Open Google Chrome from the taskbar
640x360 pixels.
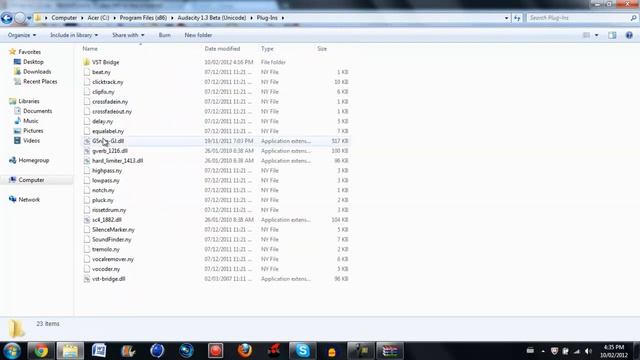click(41, 351)
